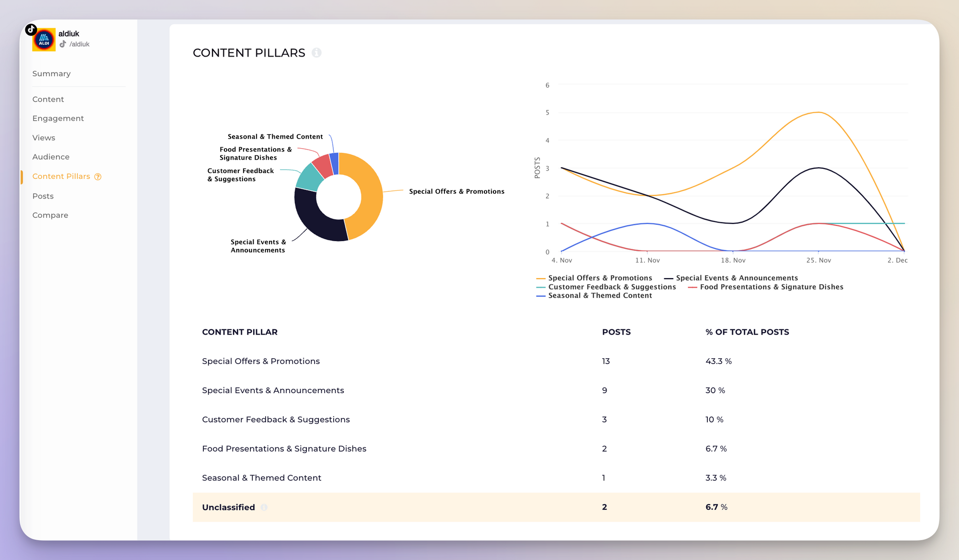Click the CONTENT PILLAR column header
Image resolution: width=959 pixels, height=560 pixels.
pos(240,332)
